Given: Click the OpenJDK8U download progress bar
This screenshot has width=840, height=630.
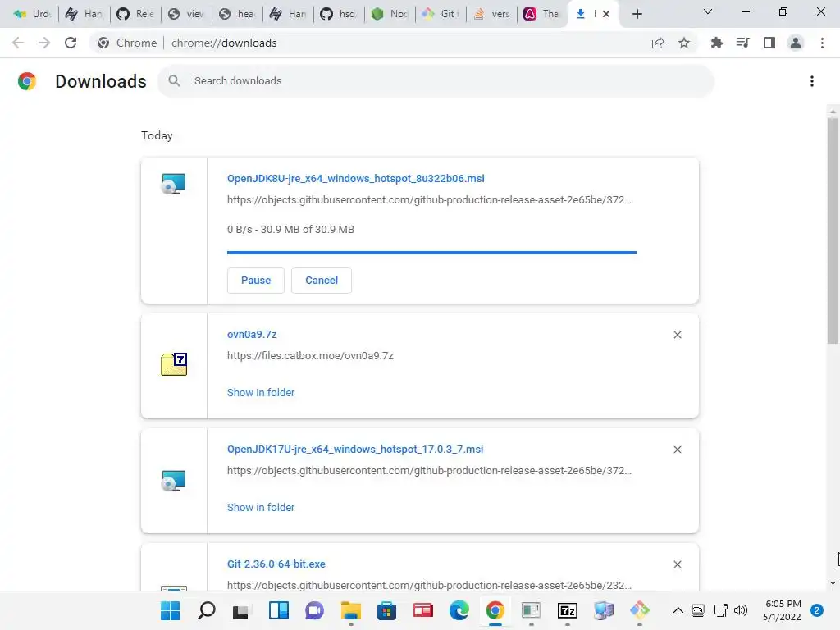Looking at the screenshot, I should [431, 253].
